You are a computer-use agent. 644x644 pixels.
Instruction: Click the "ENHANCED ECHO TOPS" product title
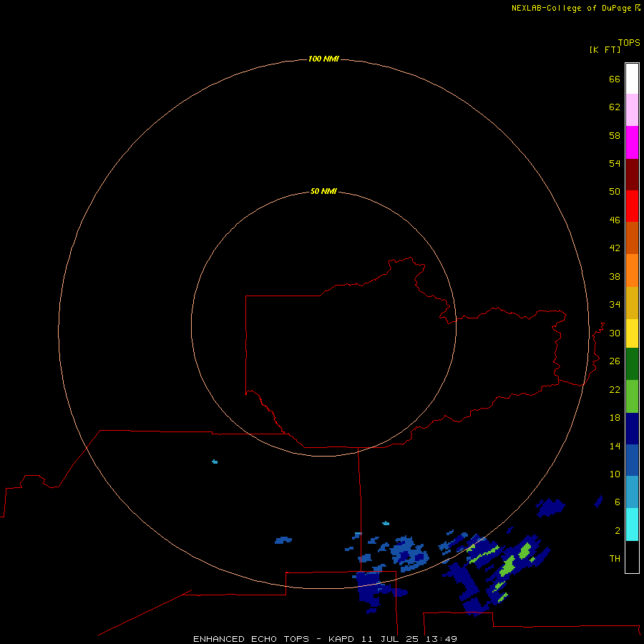251,639
